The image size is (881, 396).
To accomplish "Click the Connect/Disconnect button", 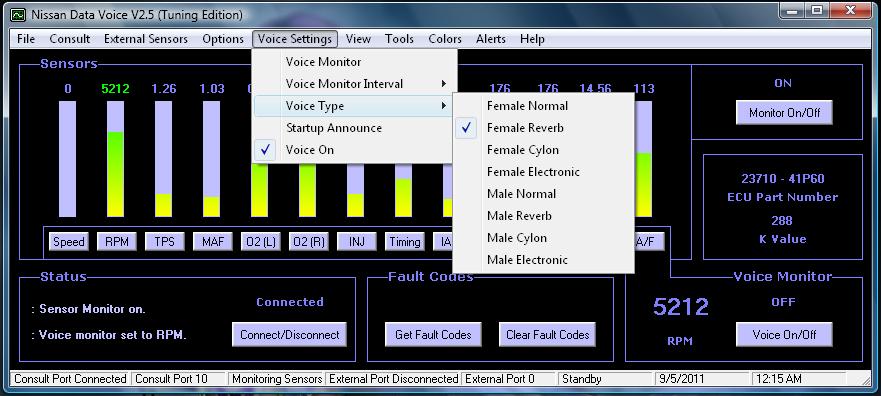I will pos(289,334).
